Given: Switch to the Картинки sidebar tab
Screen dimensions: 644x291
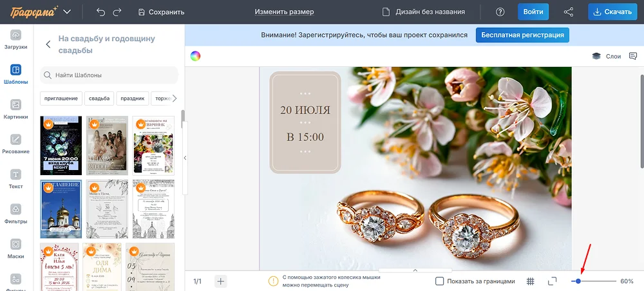Looking at the screenshot, I should pyautogui.click(x=16, y=109).
